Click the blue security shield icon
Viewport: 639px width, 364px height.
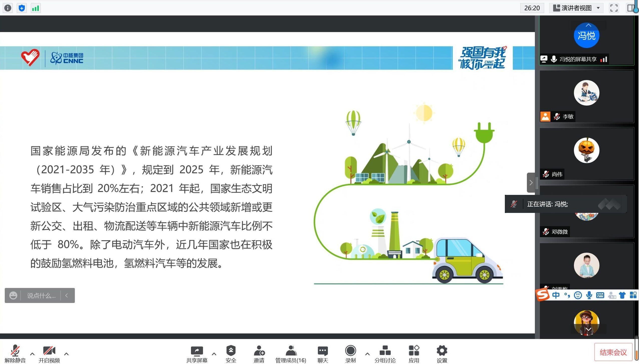coord(22,8)
